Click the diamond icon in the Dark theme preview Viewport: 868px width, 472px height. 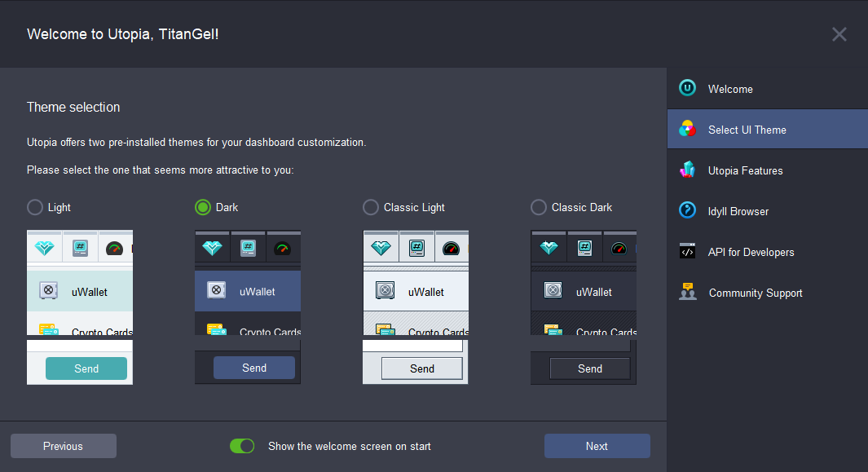213,248
